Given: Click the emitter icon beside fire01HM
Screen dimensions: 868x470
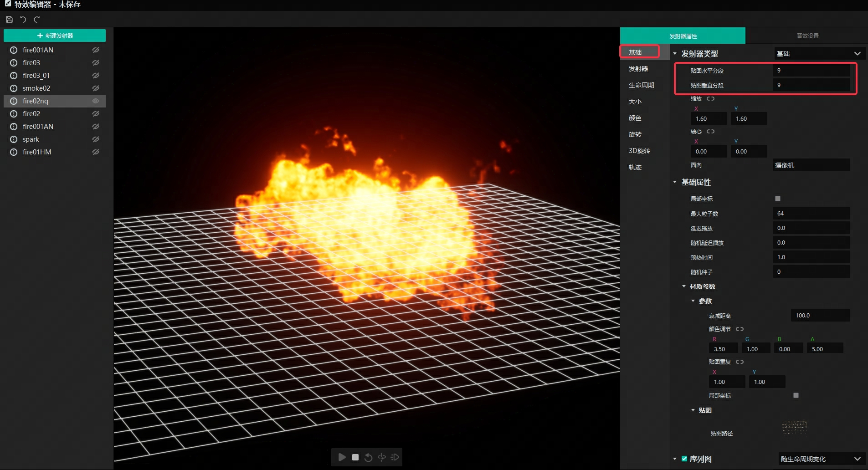Looking at the screenshot, I should [x=14, y=152].
